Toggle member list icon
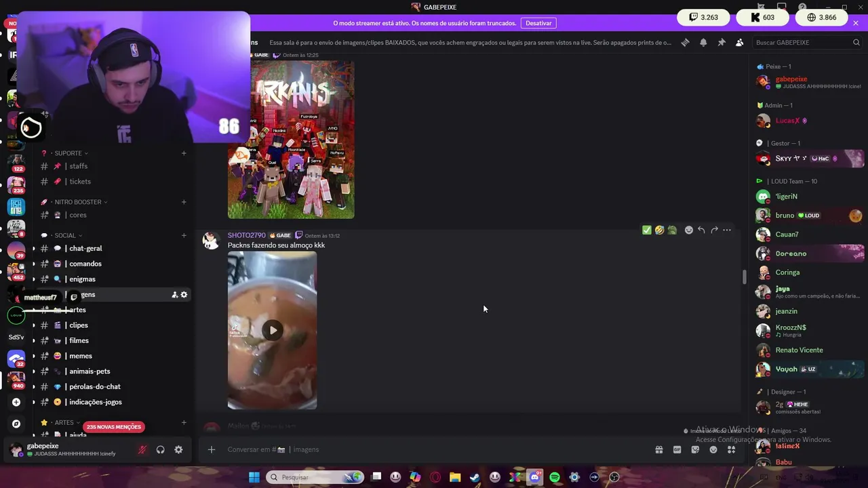The image size is (868, 488). 739,42
